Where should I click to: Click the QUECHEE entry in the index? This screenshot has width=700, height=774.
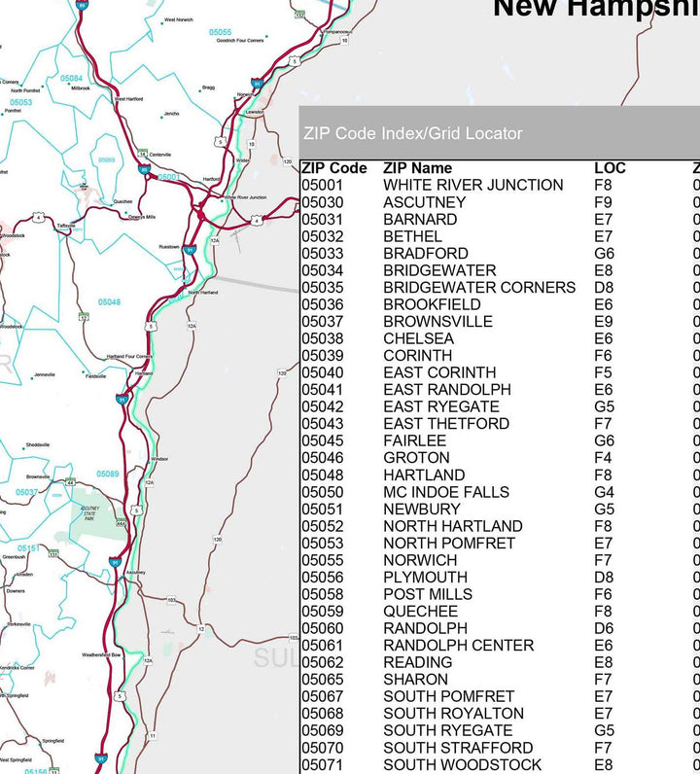[420, 612]
